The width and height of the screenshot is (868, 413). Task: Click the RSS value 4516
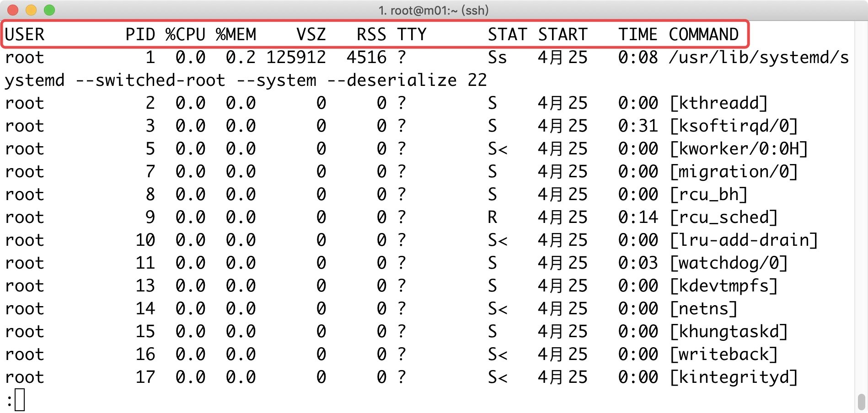(367, 58)
